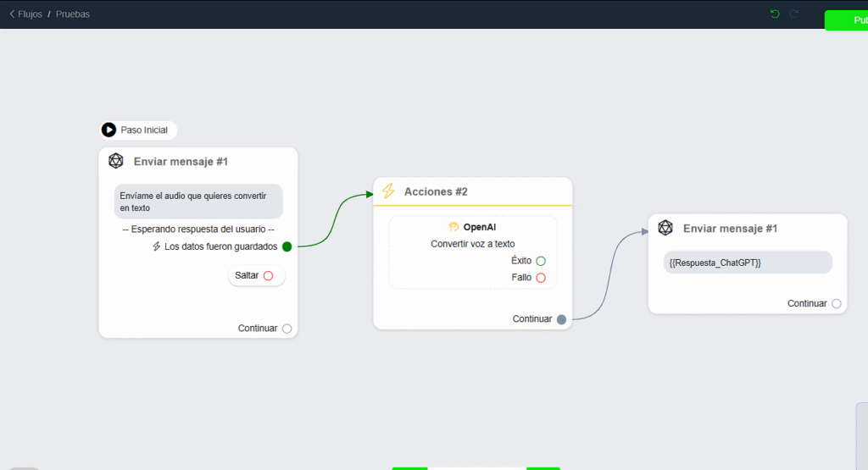
Task: Go back using the Flujos chevron
Action: point(12,14)
